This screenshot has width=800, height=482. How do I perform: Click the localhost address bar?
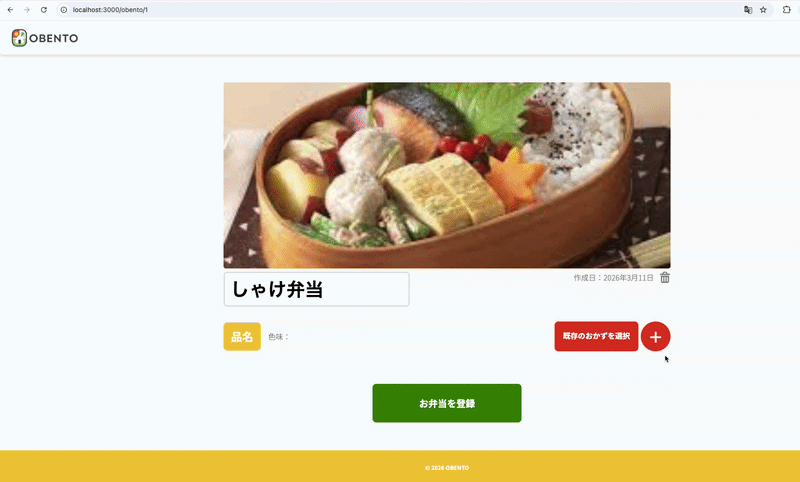[x=398, y=10]
